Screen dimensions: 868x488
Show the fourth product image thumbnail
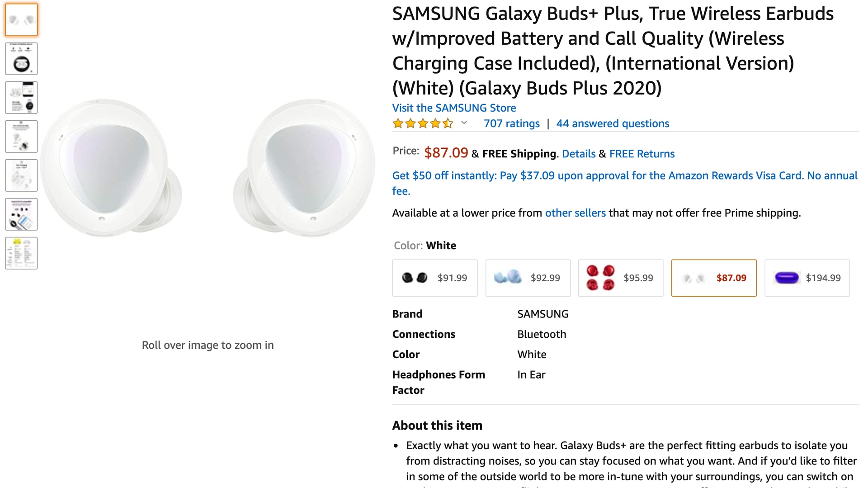(x=21, y=137)
